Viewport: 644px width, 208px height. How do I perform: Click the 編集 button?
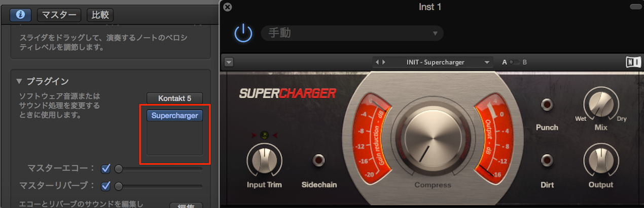(x=186, y=205)
